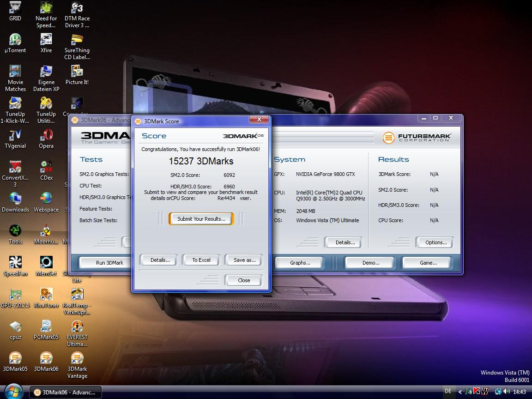This screenshot has width=532, height=399.
Task: Click the 15237 3DMarks score text
Action: pyautogui.click(x=201, y=161)
